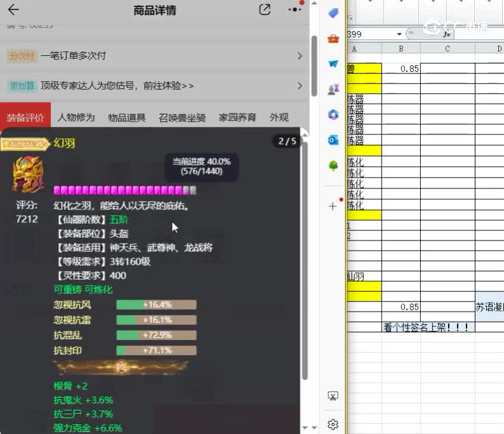The height and width of the screenshot is (434, 504).
Task: Click the blue tag icon in sidebar
Action: tap(333, 13)
